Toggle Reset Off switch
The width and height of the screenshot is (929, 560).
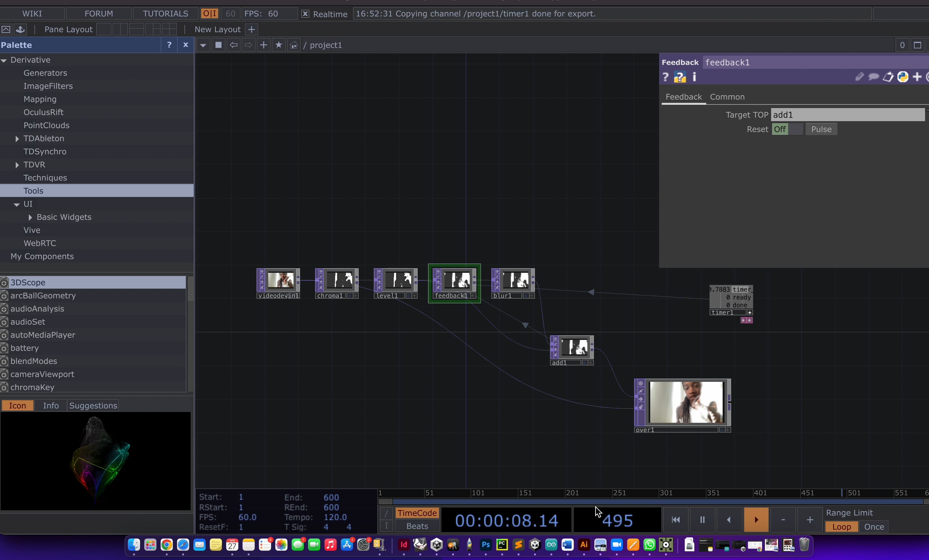[x=787, y=129]
